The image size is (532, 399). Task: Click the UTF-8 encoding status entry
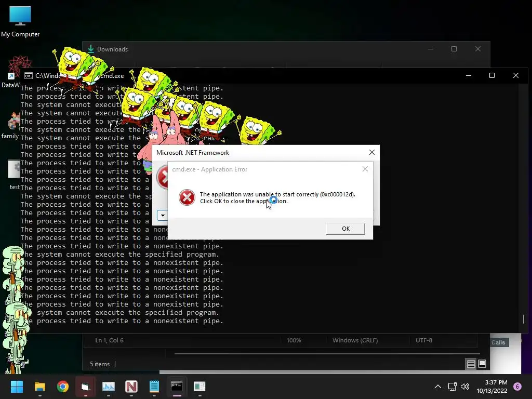[x=424, y=340]
